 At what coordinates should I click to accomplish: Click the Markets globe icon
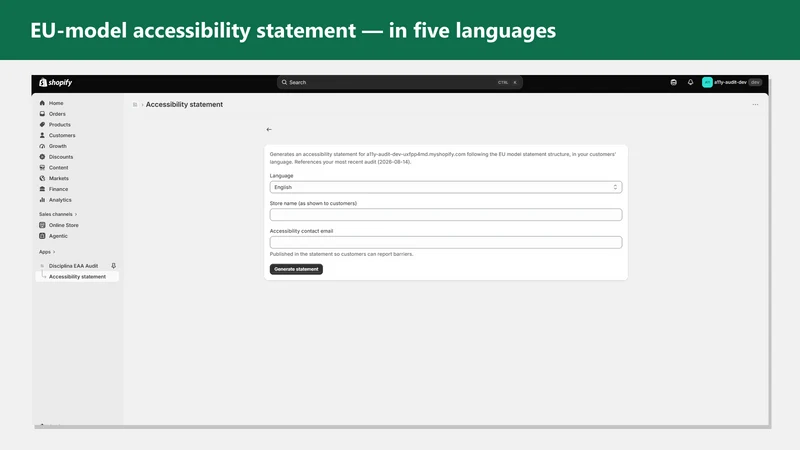pos(42,178)
